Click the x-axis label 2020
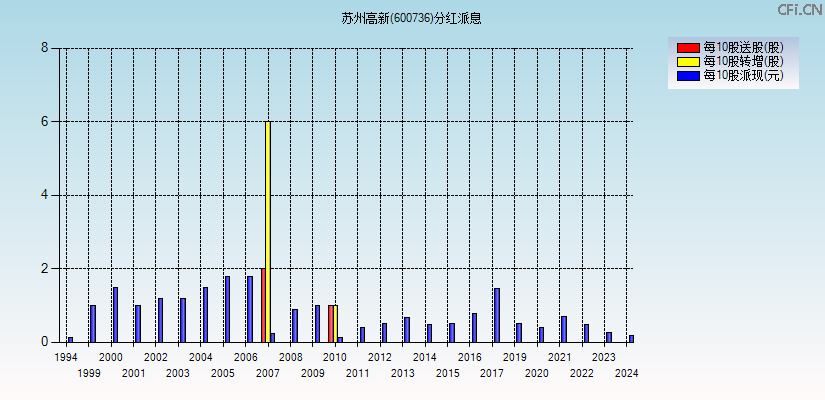The width and height of the screenshot is (825, 400). point(537,373)
